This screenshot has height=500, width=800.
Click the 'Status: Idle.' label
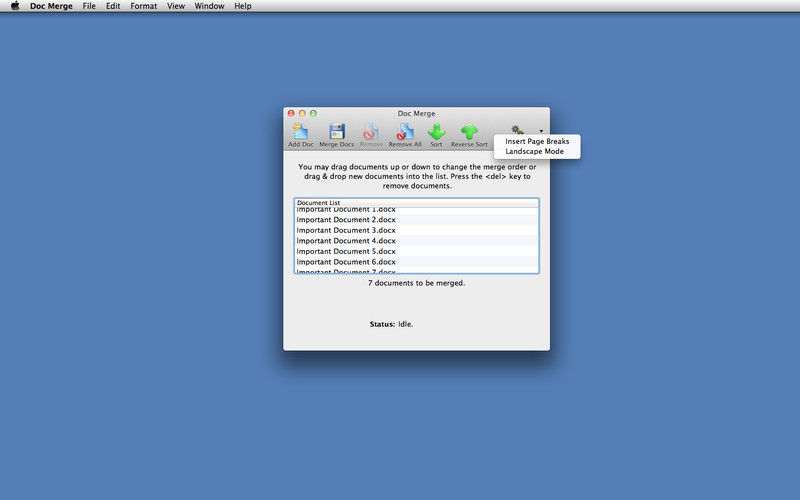pyautogui.click(x=391, y=324)
